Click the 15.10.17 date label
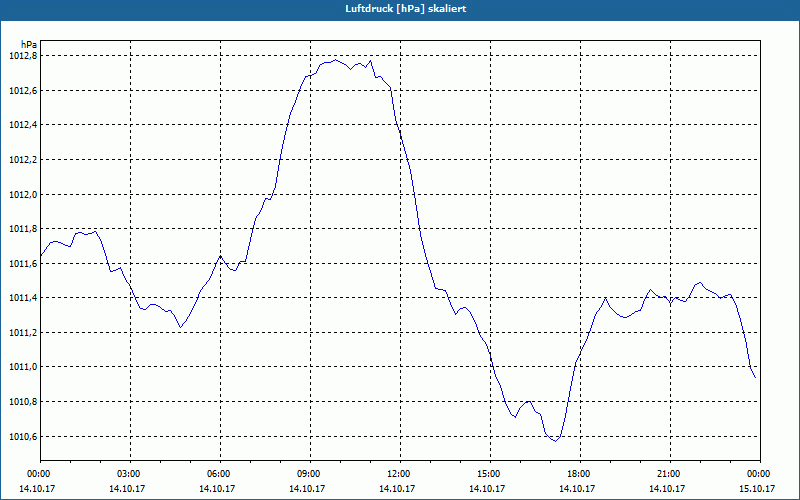800x500 pixels. click(757, 489)
